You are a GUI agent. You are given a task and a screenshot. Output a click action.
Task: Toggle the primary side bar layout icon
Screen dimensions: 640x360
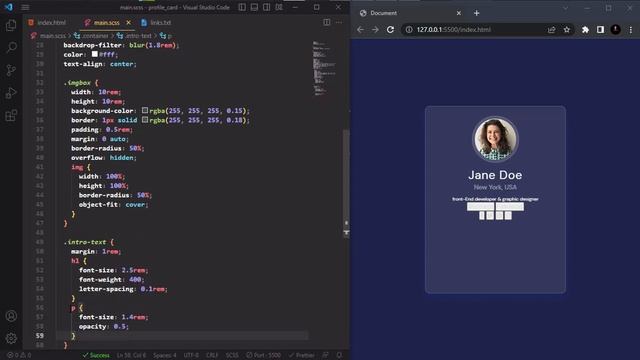(x=242, y=7)
